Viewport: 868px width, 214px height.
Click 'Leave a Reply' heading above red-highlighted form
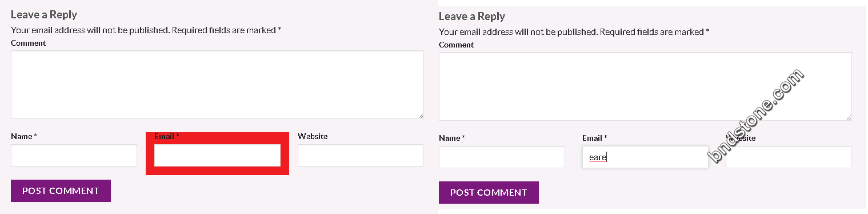coord(44,14)
